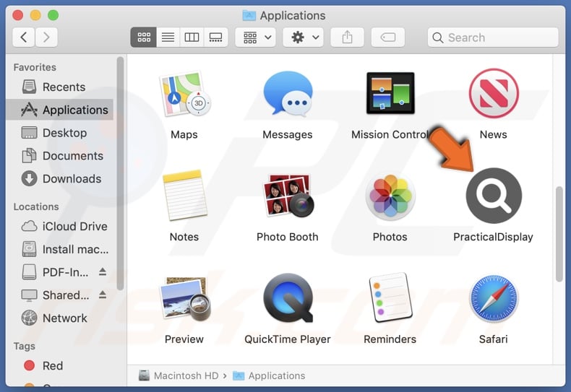The height and width of the screenshot is (392, 571).
Task: Open the News application icon
Action: [x=494, y=93]
